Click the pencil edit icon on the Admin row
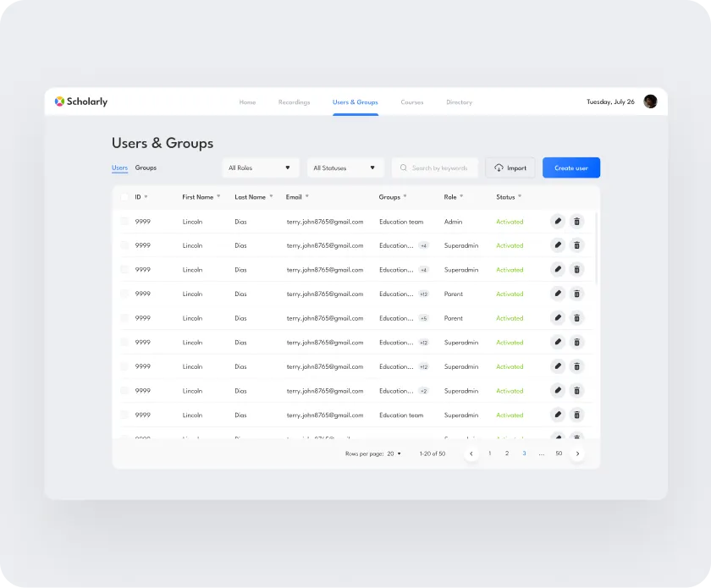This screenshot has height=588, width=711. pyautogui.click(x=558, y=221)
